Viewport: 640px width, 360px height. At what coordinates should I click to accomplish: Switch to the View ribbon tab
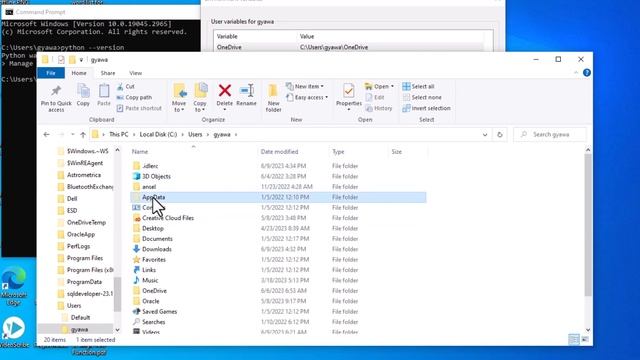pyautogui.click(x=136, y=73)
